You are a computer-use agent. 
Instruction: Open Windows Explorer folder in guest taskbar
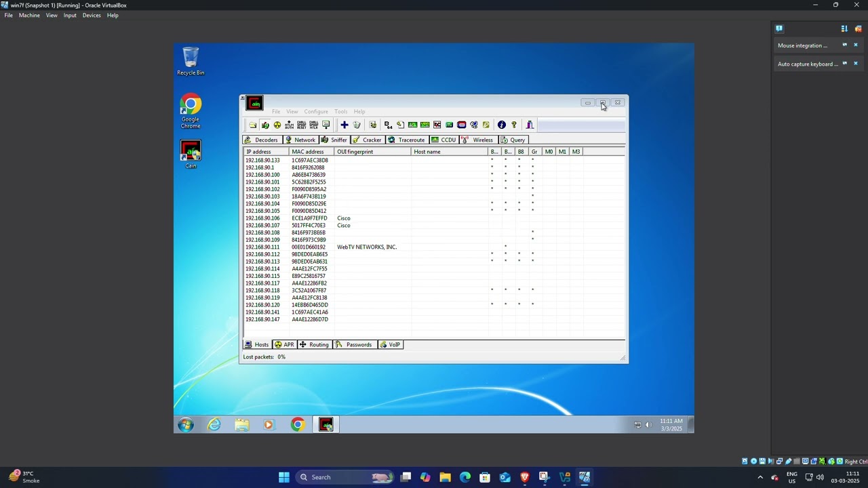click(242, 425)
